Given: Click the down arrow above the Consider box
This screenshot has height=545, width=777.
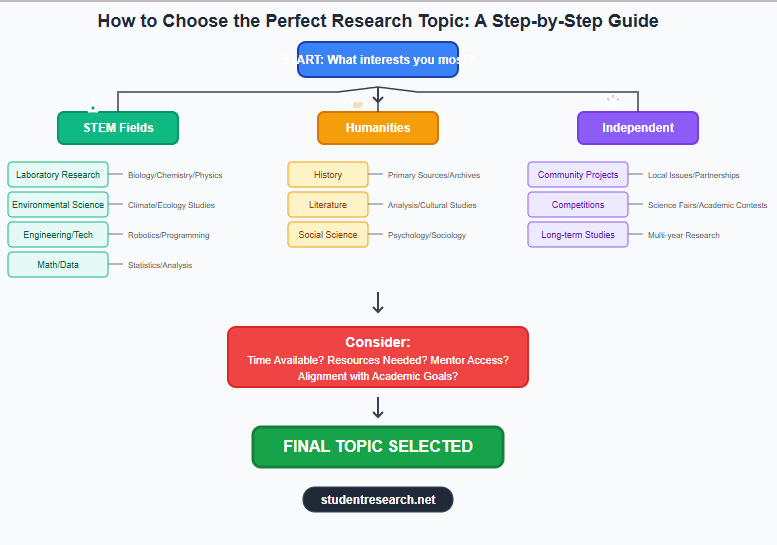Looking at the screenshot, I should tap(378, 302).
